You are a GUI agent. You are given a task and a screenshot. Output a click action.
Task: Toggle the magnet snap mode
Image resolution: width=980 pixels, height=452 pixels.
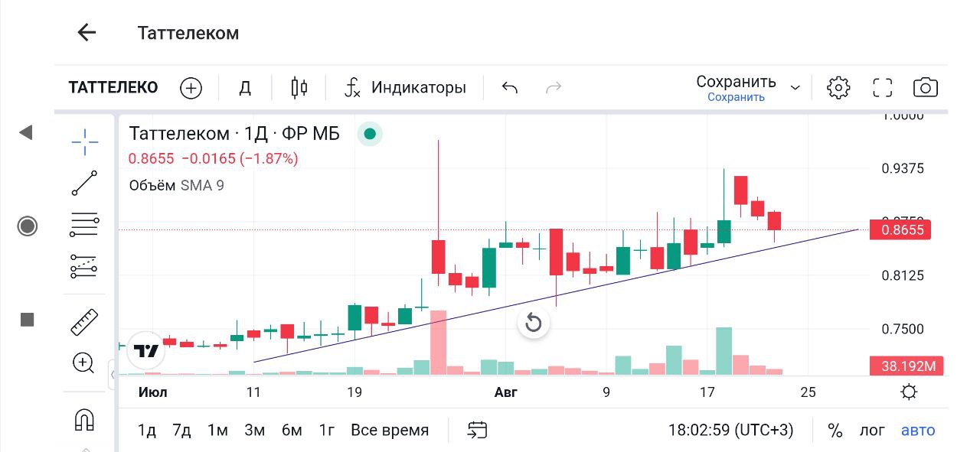click(83, 419)
